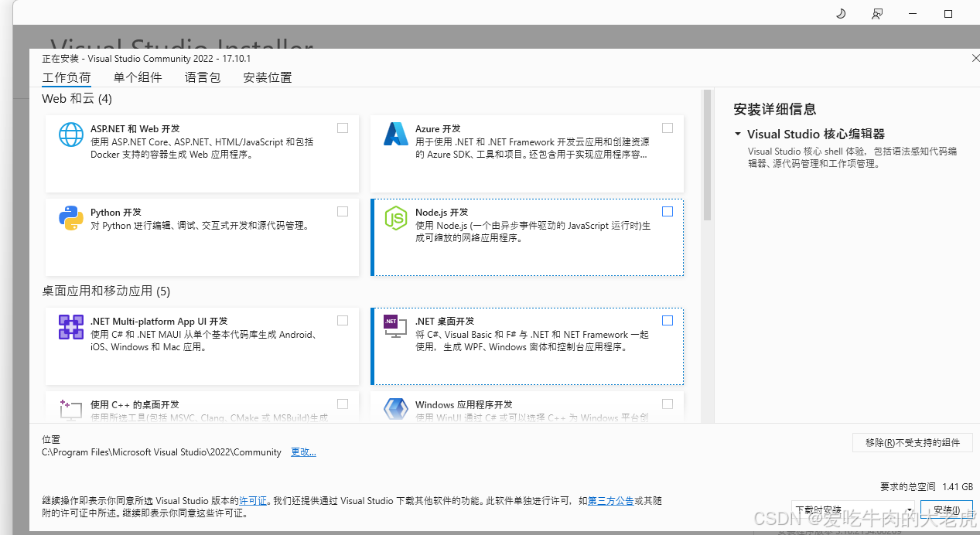Open the 许可证 license link

point(253,501)
